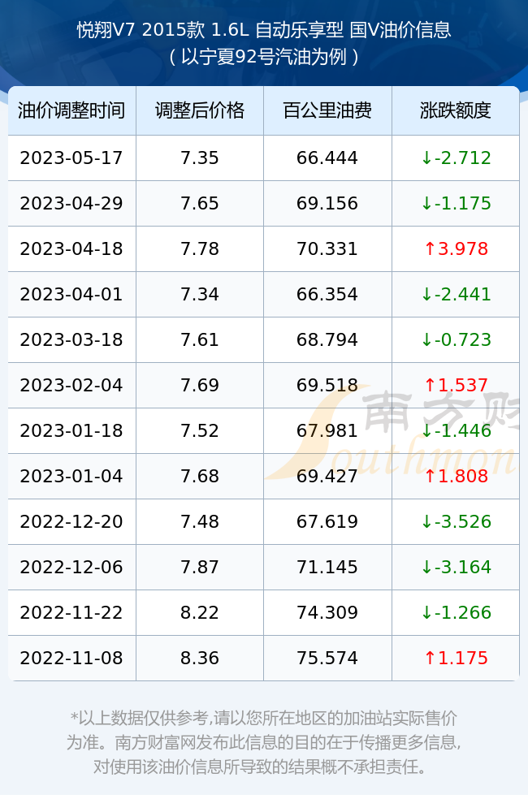This screenshot has width=528, height=812.
Task: Click the 油价调整时间 column header
Action: click(x=71, y=110)
